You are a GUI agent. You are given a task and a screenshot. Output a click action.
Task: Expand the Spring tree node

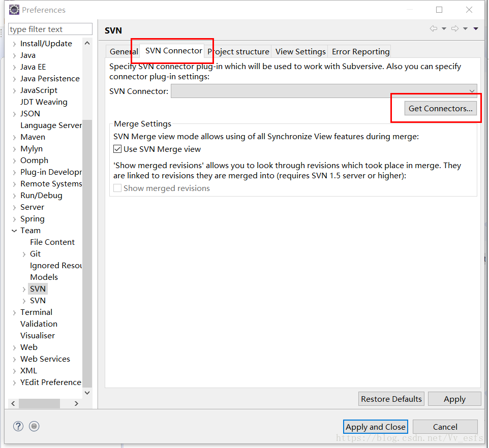tap(14, 219)
